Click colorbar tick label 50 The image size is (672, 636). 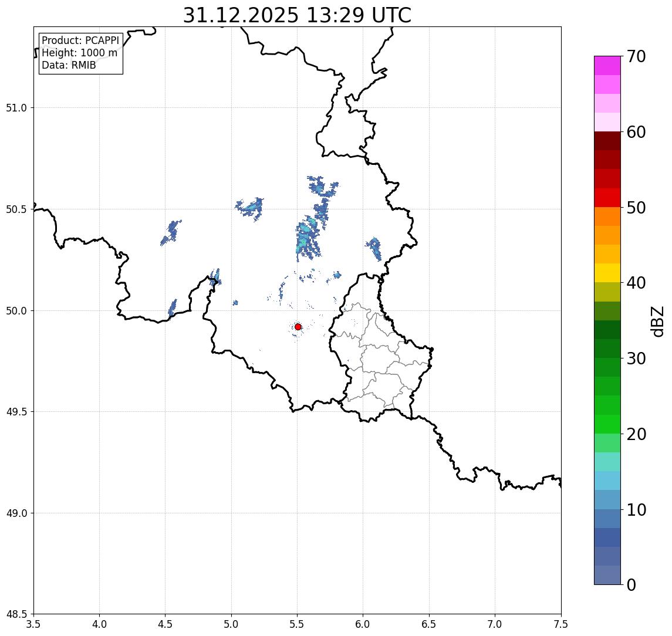(x=636, y=208)
